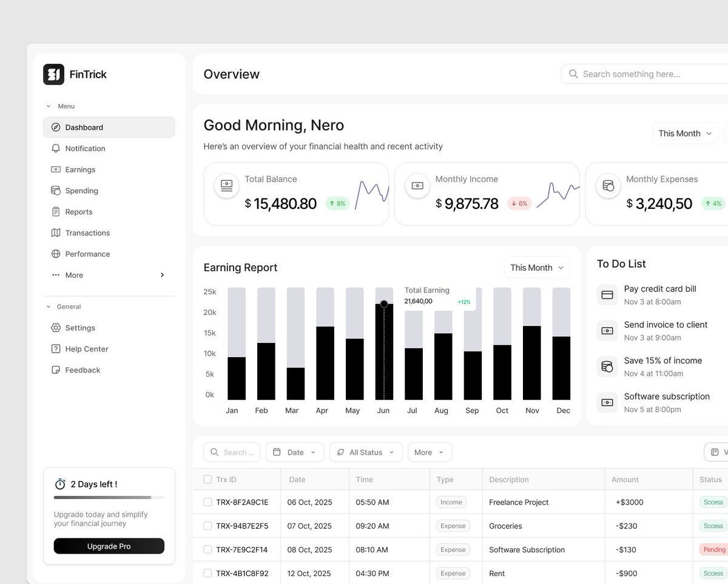728x584 pixels.
Task: Go to Notification in the sidebar
Action: 109,148
